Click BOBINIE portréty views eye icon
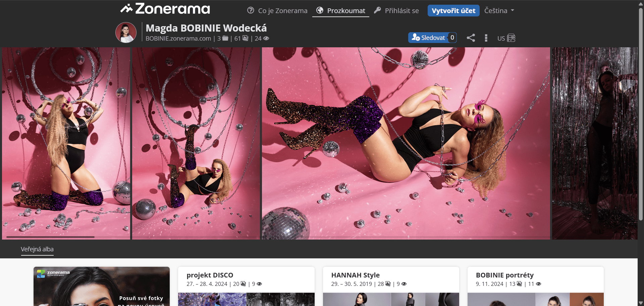 [x=539, y=284]
